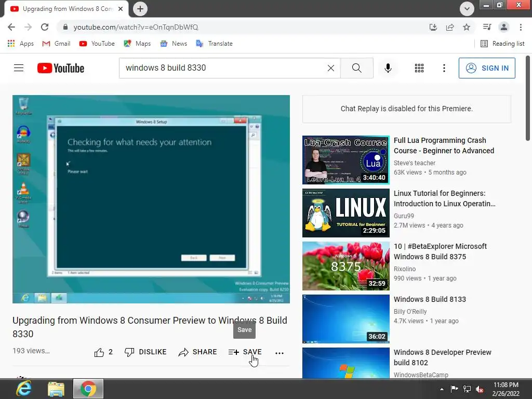The width and height of the screenshot is (532, 399).
Task: Click the browser back arrow
Action: click(11, 27)
